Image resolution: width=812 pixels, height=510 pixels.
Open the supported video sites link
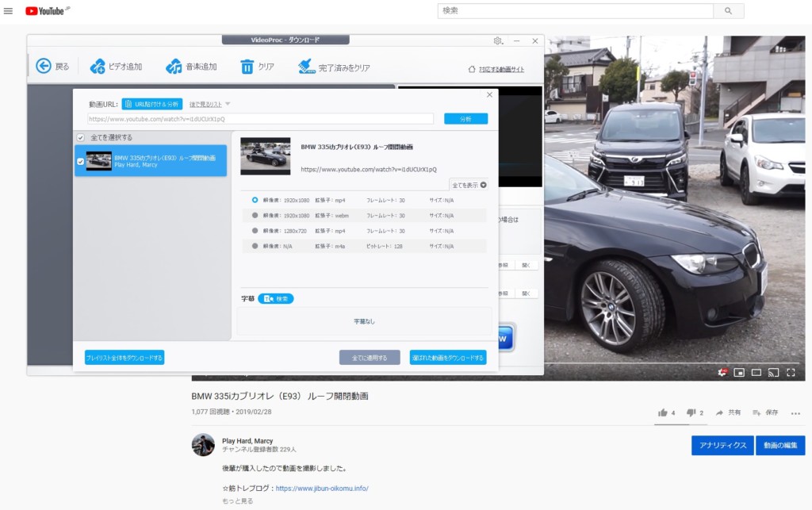click(x=496, y=69)
